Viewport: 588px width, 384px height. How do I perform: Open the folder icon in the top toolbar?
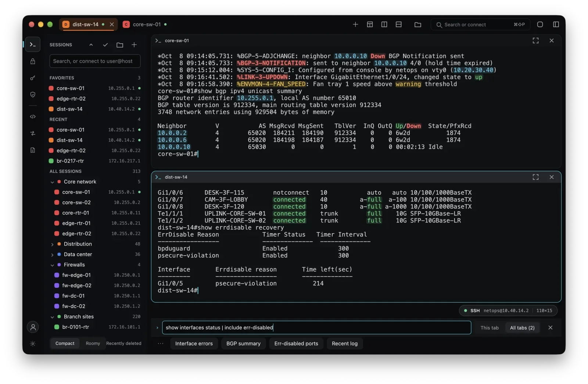(x=417, y=25)
